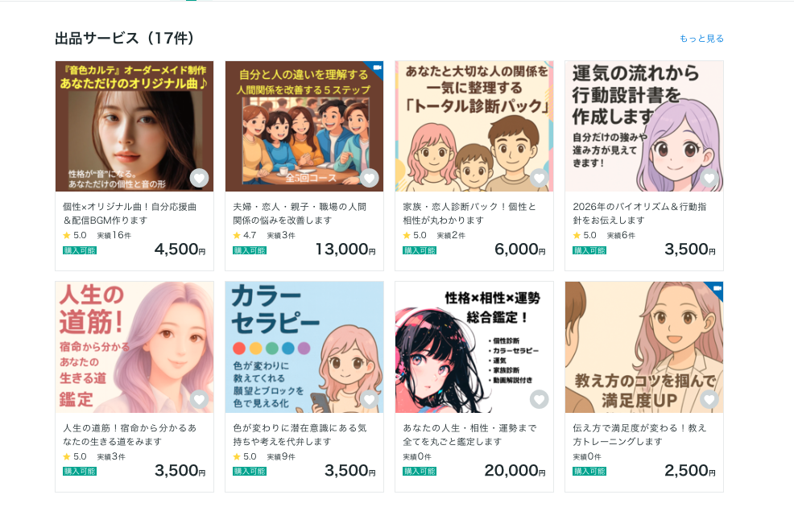Click the 5.0 star rating under 人生の道筋
794x532 pixels.
pyautogui.click(x=75, y=456)
